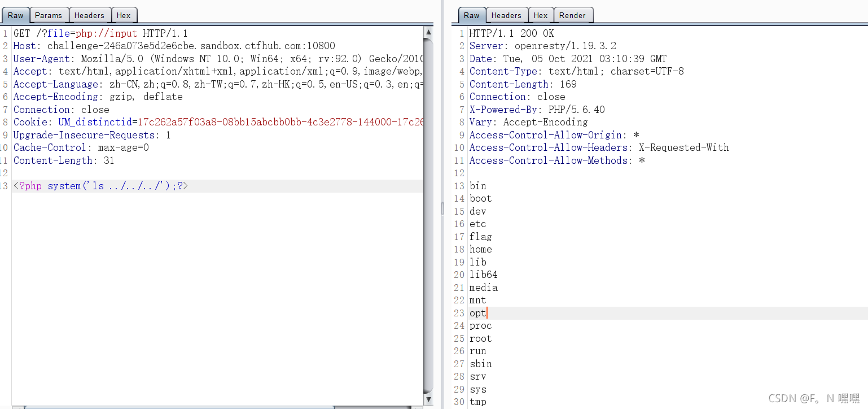Click the Access-Control-Allow-Methods line
Viewport: 868px width, 409px height.
coord(557,160)
